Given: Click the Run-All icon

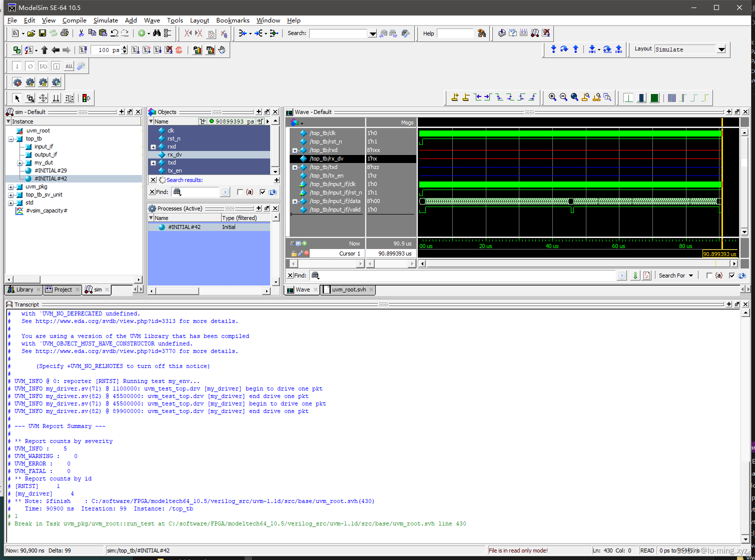Looking at the screenshot, I should click(158, 50).
